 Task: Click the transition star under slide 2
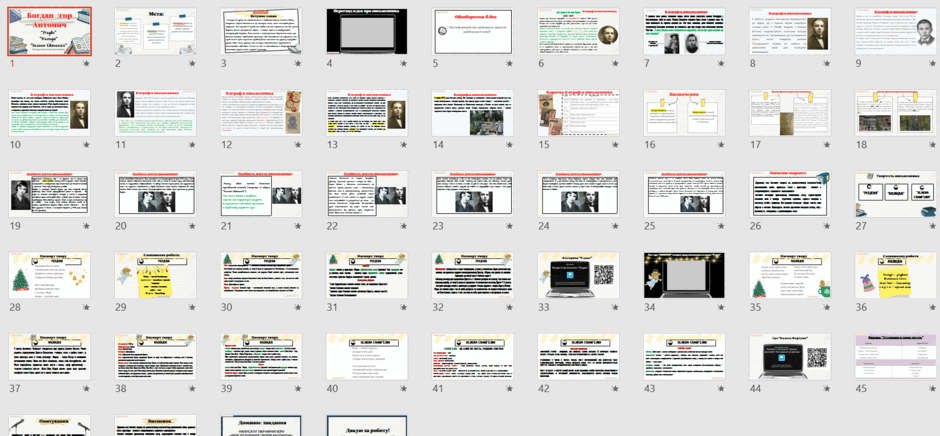click(x=192, y=63)
